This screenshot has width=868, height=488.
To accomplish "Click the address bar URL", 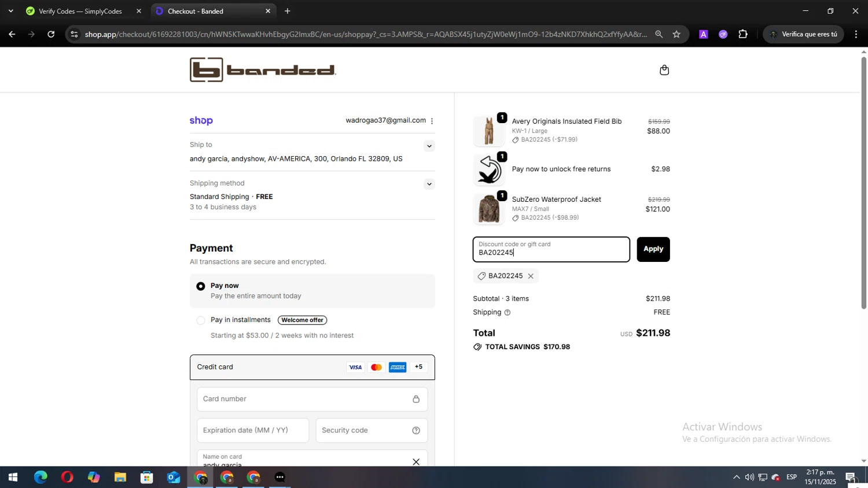I will pos(366,34).
